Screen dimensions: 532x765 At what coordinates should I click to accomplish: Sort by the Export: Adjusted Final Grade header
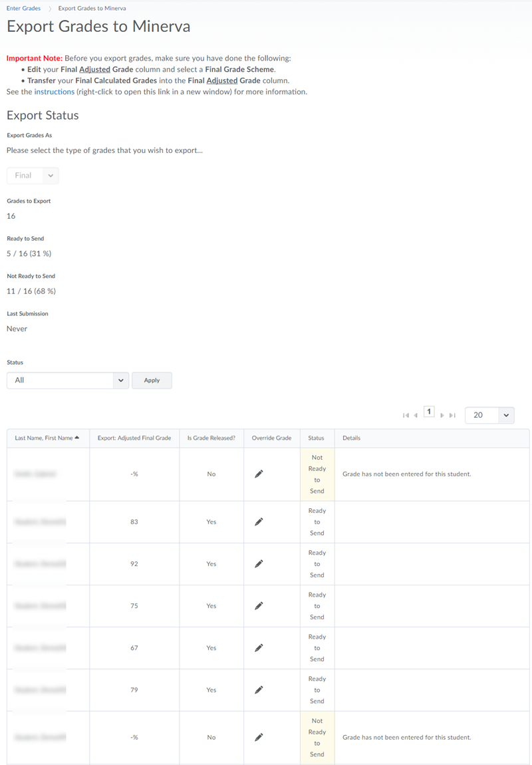(134, 438)
